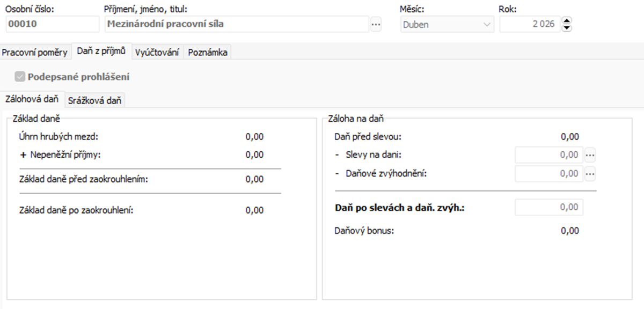Viewport: 644px width, 309px height.
Task: Open the Daňové zvýhodnění details ellipsis
Action: pyautogui.click(x=590, y=174)
